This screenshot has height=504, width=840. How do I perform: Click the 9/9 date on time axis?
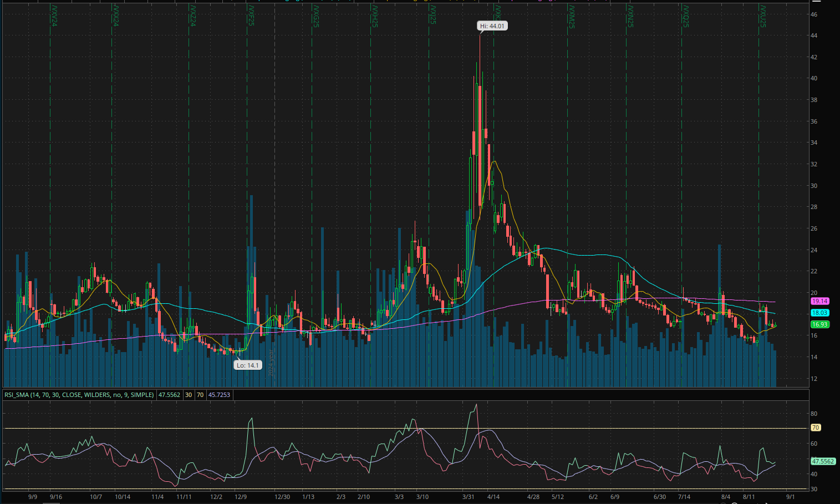[x=33, y=497]
